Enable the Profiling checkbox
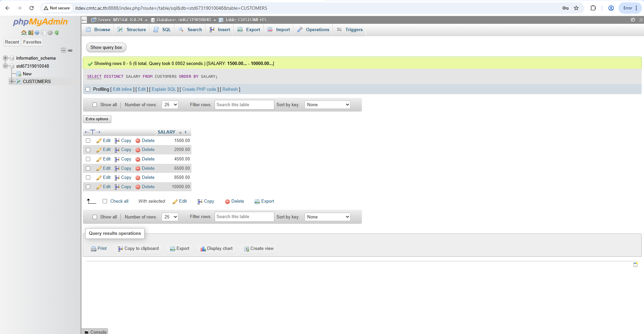 tap(88, 89)
